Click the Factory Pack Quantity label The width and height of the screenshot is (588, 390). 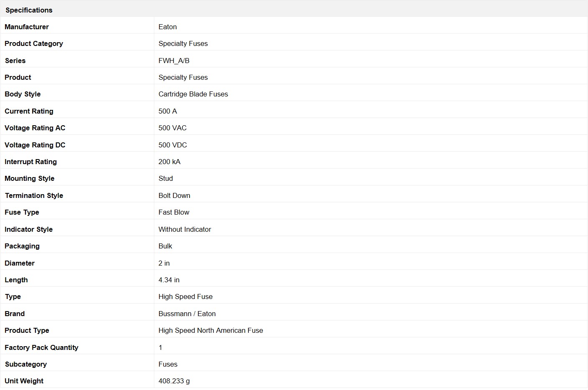click(x=41, y=347)
